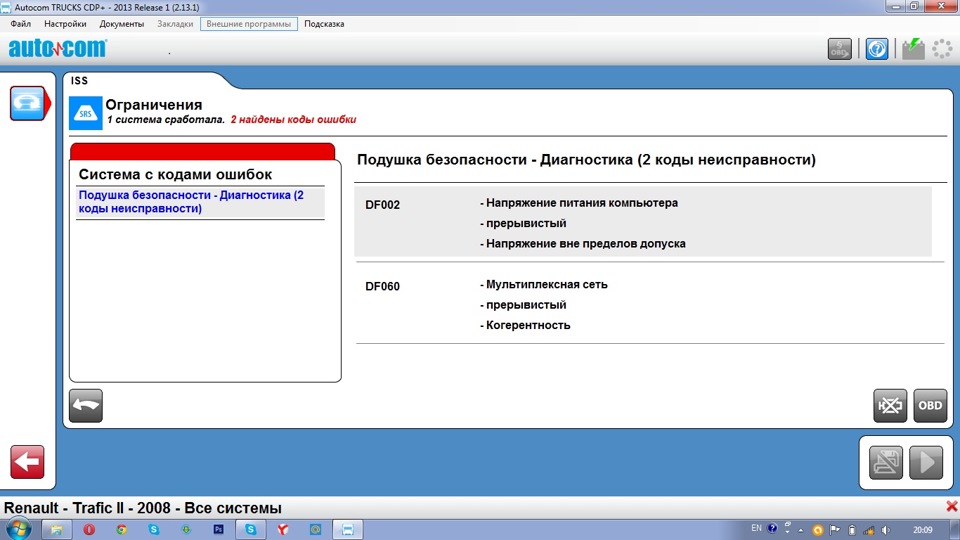The width and height of the screenshot is (960, 540).
Task: Click the blue SRS airbag system icon
Action: point(85,113)
